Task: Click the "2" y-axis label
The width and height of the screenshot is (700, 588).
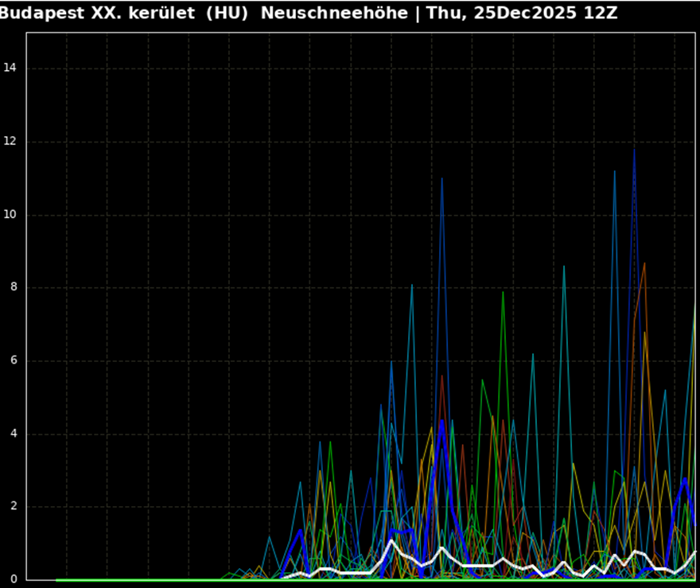Action: click(x=13, y=507)
